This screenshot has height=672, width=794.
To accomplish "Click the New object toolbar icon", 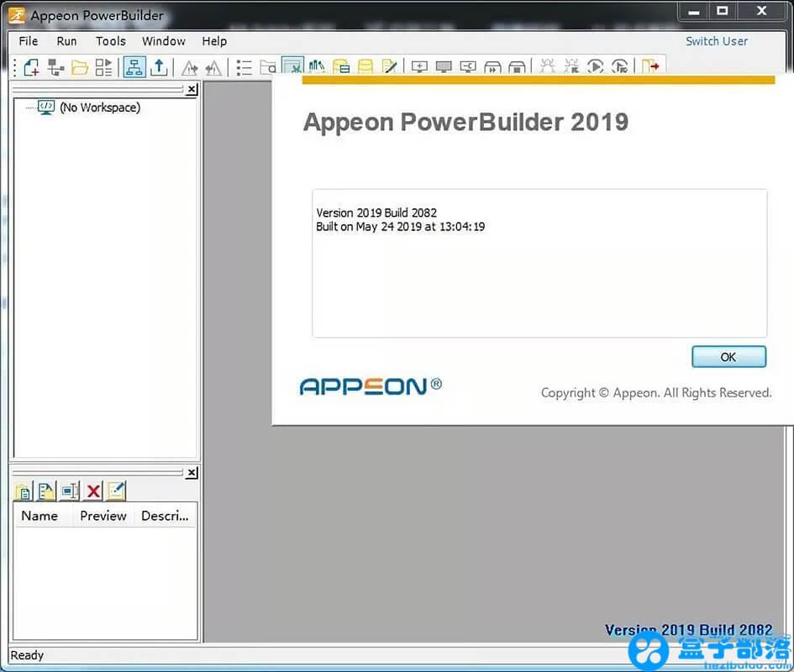I will click(32, 67).
